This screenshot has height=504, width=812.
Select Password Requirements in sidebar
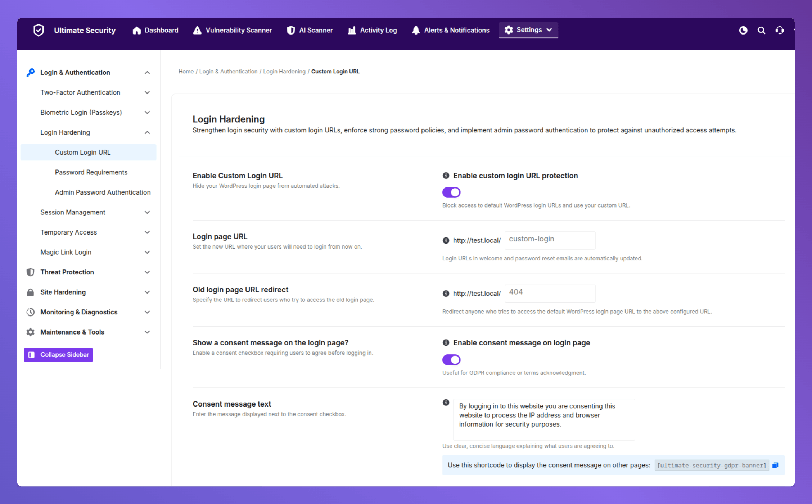(x=91, y=172)
